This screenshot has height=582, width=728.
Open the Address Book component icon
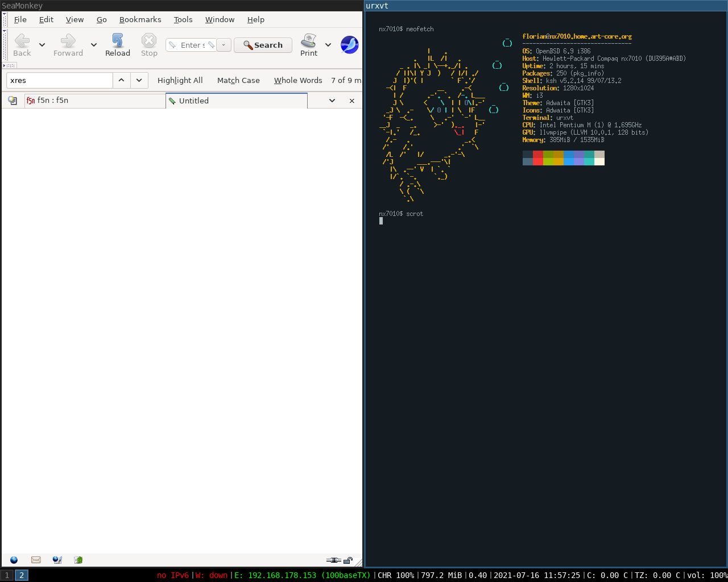click(x=77, y=560)
